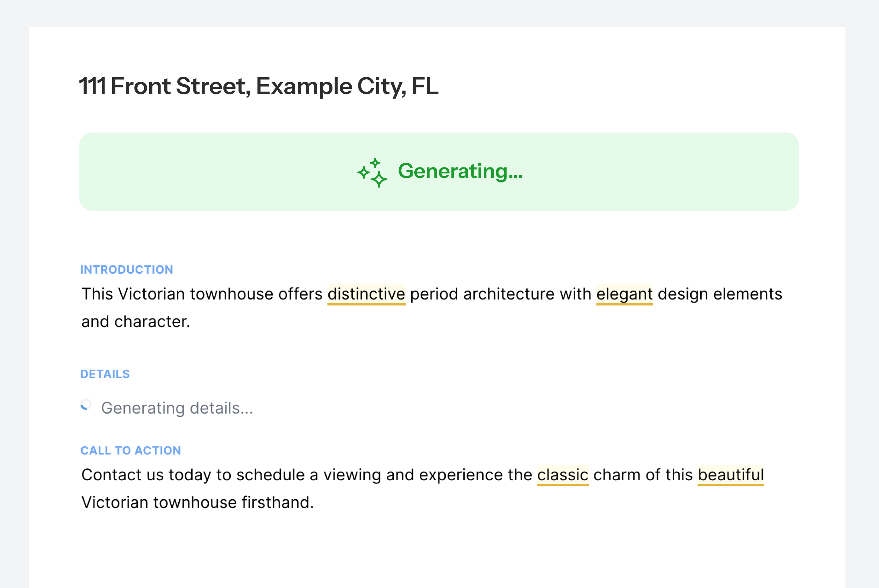The image size is (879, 588).
Task: Click the sparkle icon in Generating banner
Action: [372, 172]
